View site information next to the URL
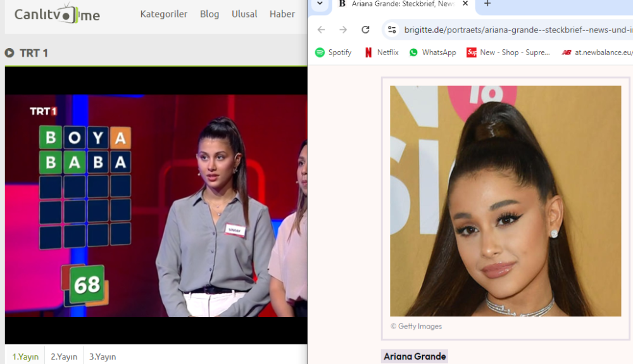Viewport: 633px width, 364px height. pos(392,30)
